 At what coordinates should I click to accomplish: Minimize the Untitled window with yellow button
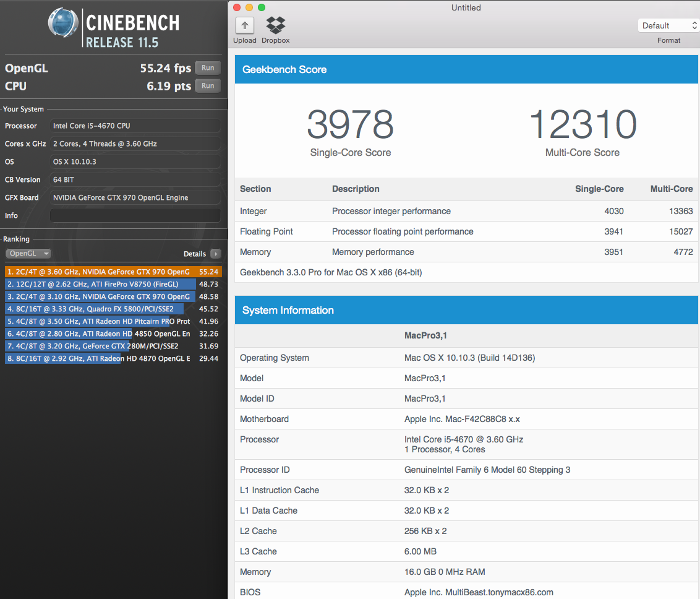tap(249, 7)
